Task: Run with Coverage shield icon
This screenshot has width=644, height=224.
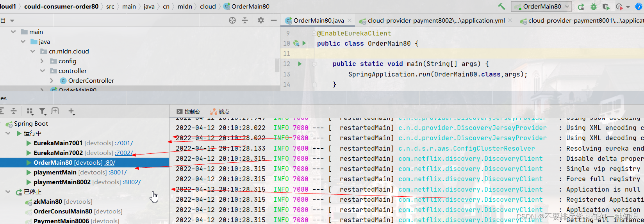Action: point(606,7)
